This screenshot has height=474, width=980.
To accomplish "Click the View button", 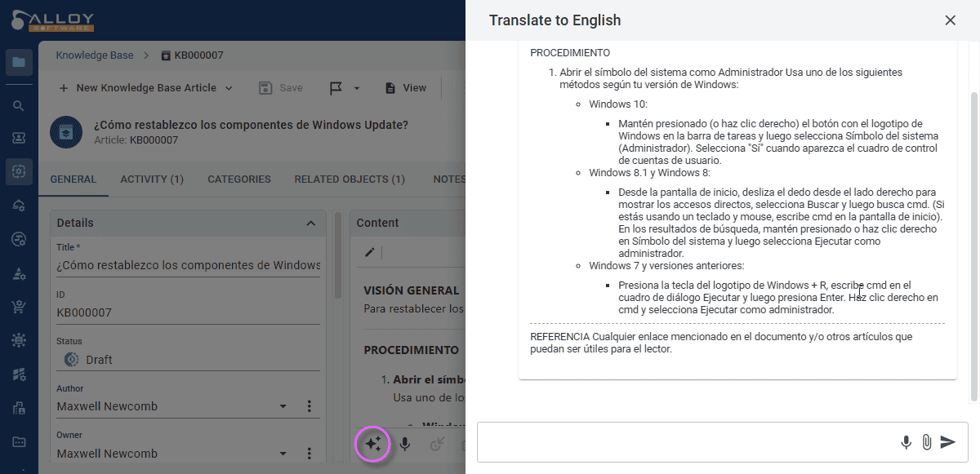I will (x=405, y=88).
